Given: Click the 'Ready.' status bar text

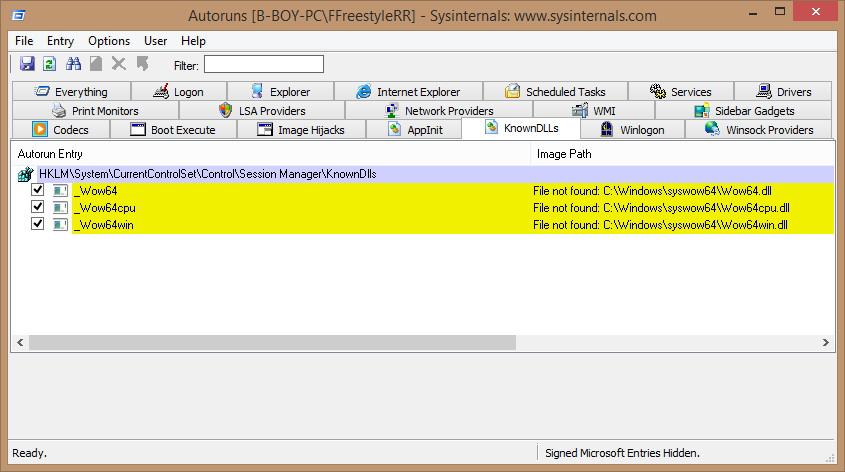Looking at the screenshot, I should click(30, 453).
